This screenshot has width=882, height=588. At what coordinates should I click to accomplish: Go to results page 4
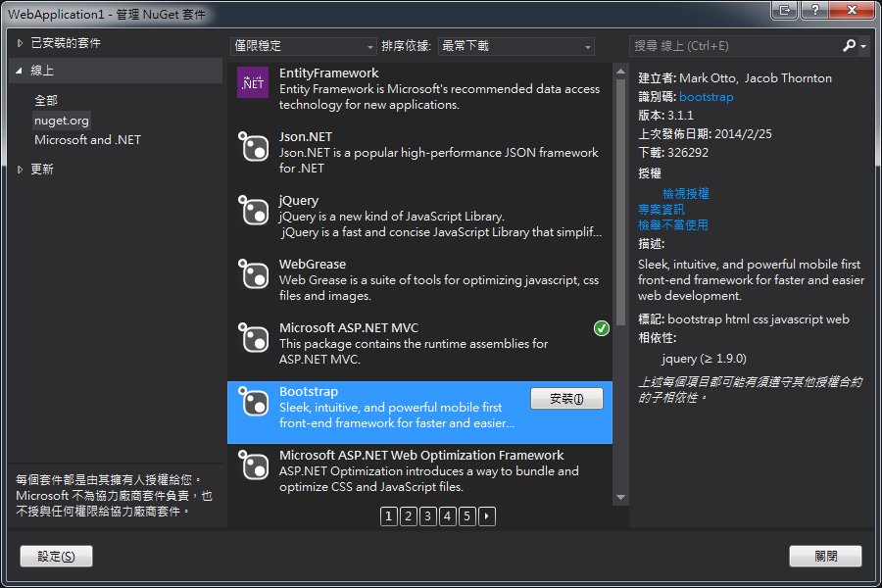click(447, 516)
